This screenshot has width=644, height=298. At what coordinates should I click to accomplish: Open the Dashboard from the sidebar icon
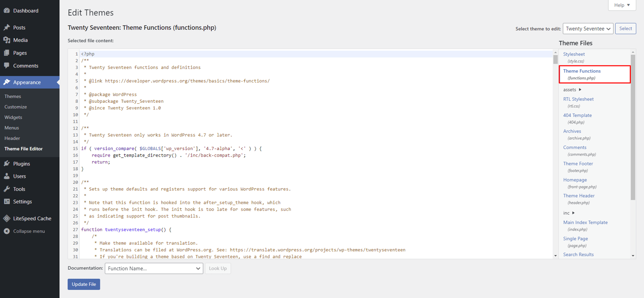[6, 10]
